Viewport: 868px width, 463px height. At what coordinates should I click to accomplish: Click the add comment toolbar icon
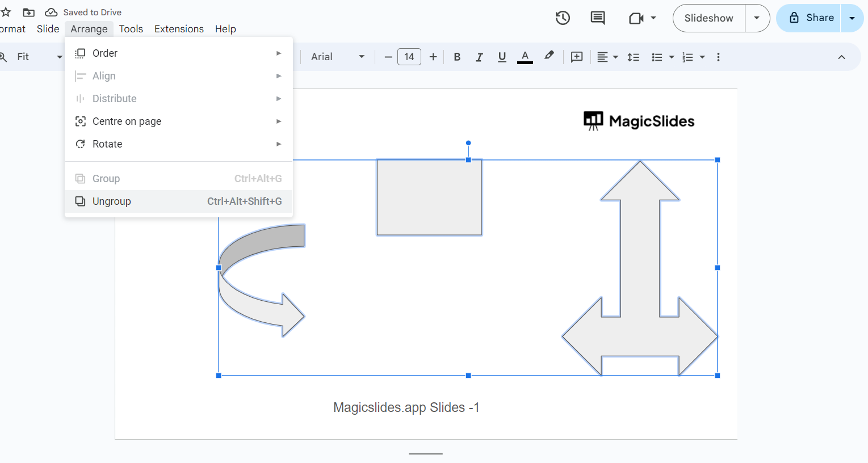coord(577,57)
